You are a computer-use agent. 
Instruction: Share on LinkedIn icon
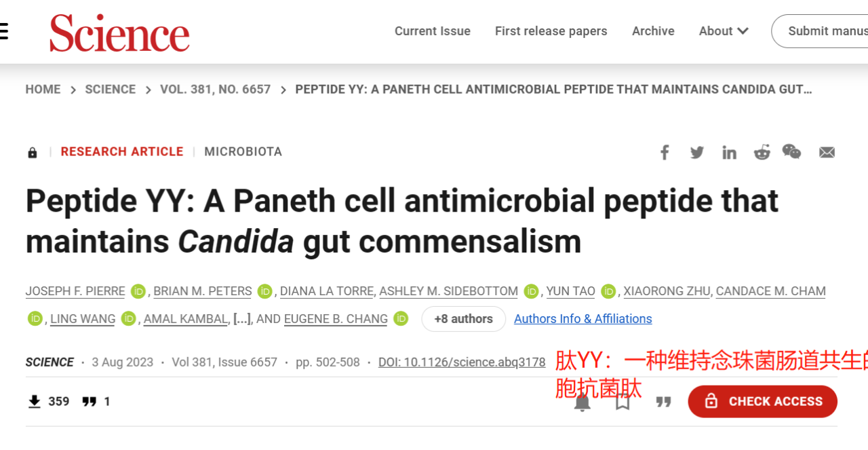(x=729, y=152)
